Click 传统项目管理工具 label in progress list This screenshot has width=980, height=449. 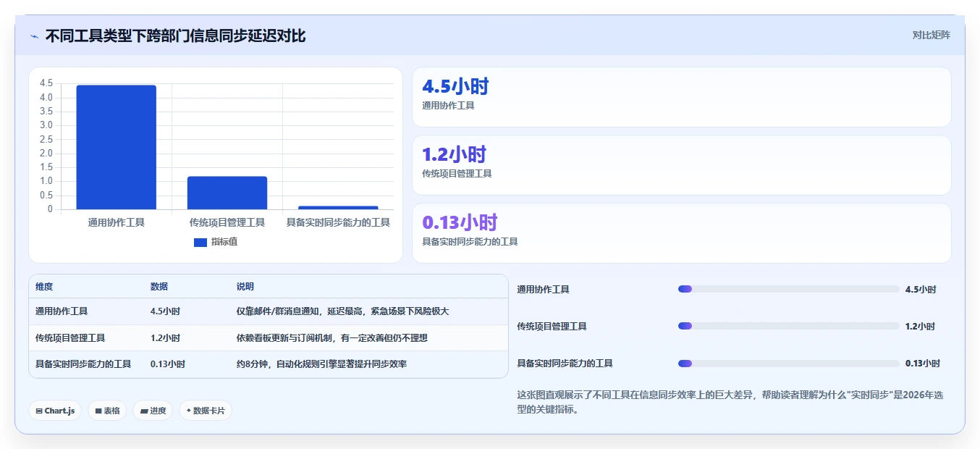552,327
